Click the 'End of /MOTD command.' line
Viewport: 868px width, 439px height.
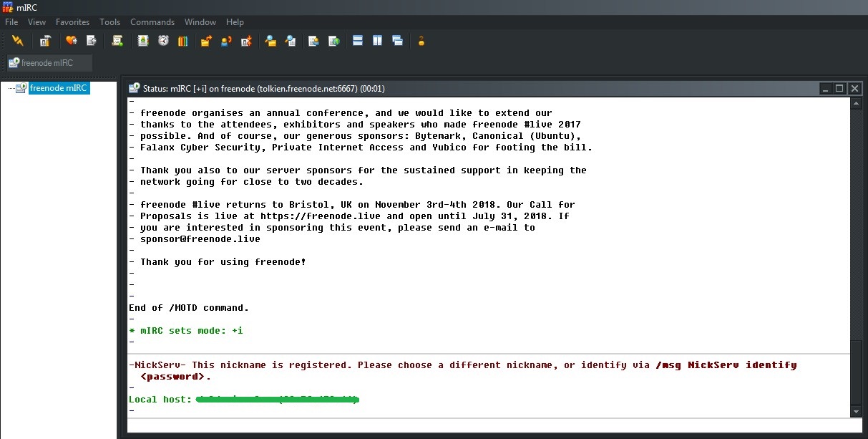189,308
